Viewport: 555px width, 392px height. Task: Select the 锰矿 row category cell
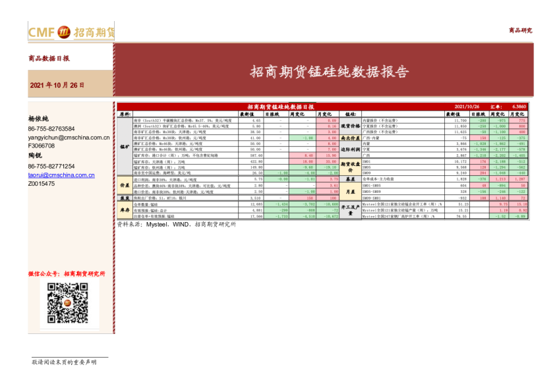124,147
